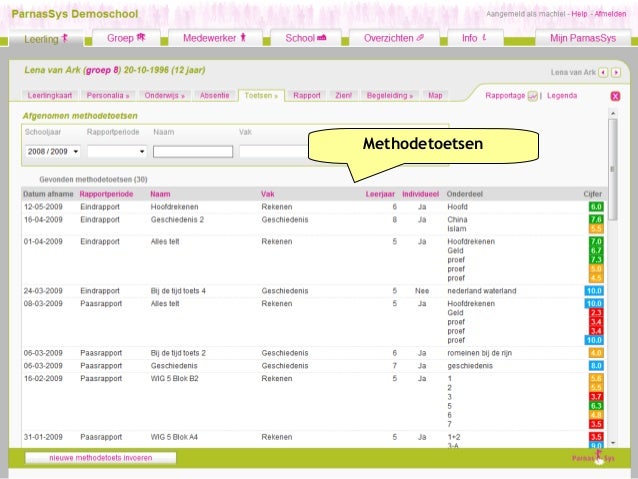Click the scrollbar up arrow
Viewport: 638px width, 479px height.
613,113
